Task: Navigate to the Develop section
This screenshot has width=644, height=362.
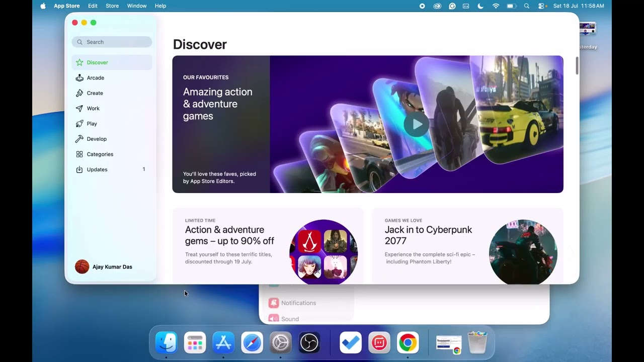Action: (x=112, y=139)
